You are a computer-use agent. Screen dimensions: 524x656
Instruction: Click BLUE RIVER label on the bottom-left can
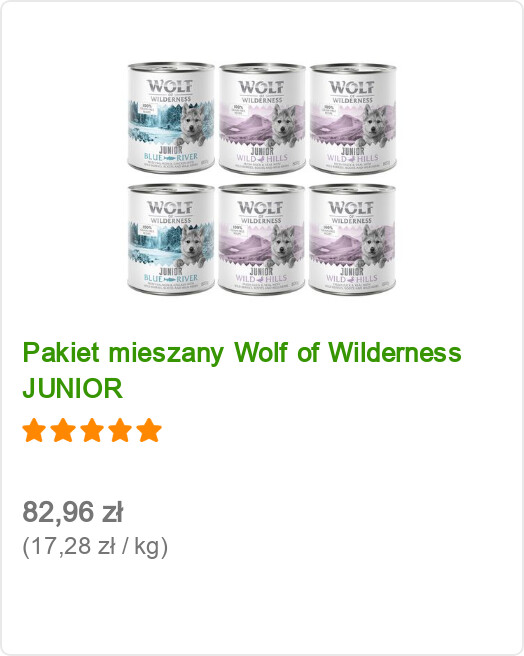171,278
